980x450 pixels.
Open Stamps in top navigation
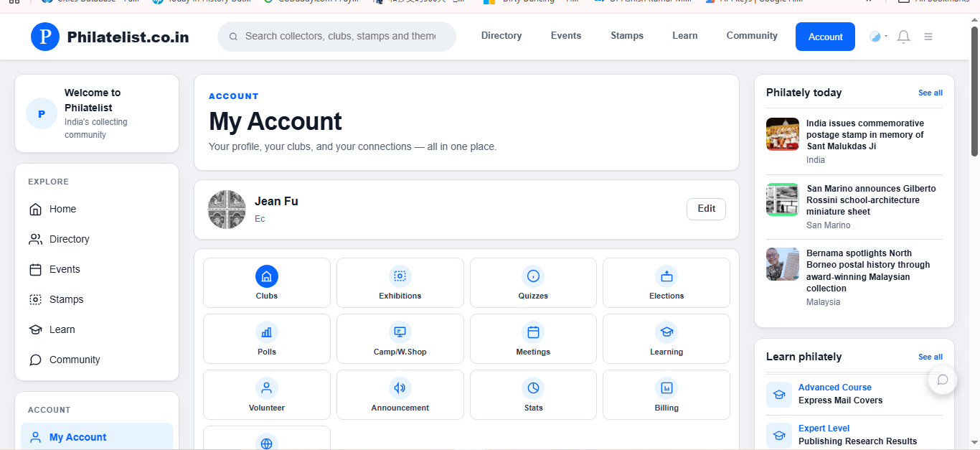point(627,36)
